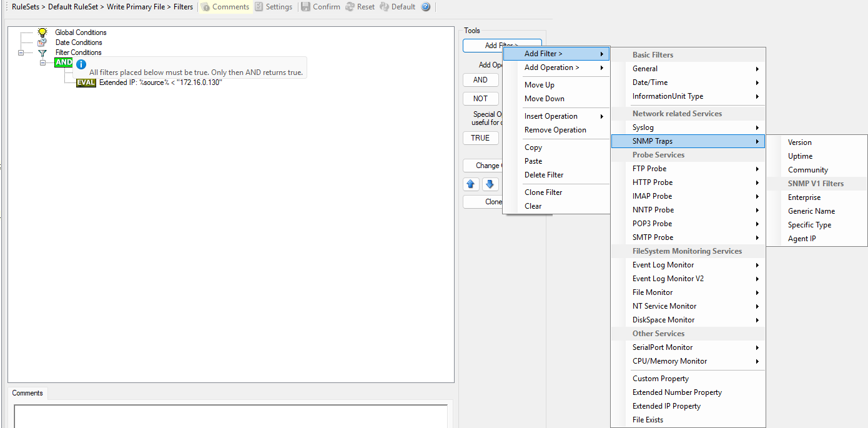Select Enterprise SNMP V1 filter
The height and width of the screenshot is (428, 868).
click(x=817, y=197)
